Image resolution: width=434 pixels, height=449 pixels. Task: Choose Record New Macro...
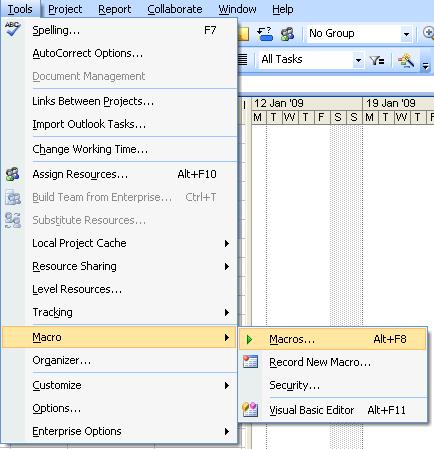pos(333,362)
